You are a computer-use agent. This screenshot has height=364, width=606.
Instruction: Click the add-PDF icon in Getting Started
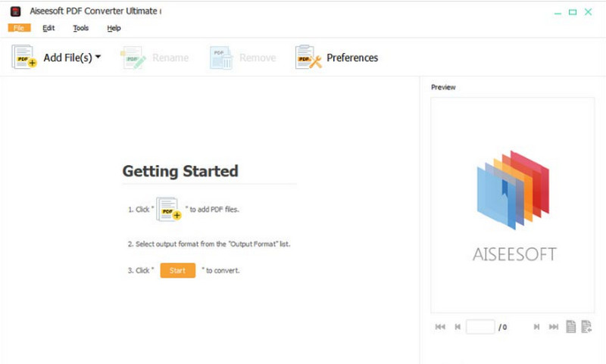(169, 209)
